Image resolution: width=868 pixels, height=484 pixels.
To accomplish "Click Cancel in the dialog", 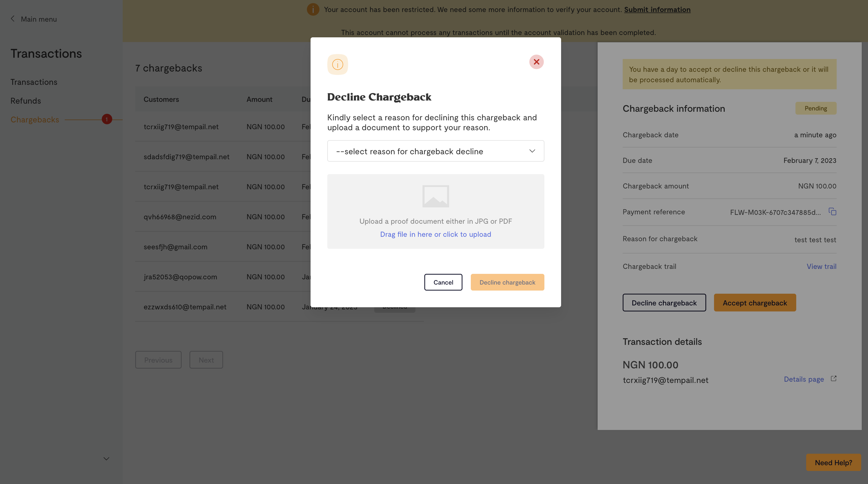I will [443, 282].
